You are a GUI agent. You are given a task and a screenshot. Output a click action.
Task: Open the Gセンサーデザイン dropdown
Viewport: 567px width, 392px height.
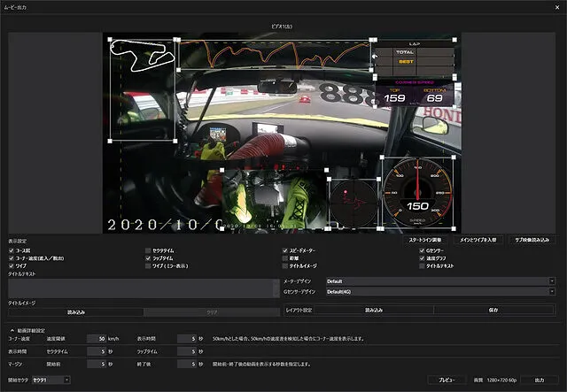click(x=439, y=291)
